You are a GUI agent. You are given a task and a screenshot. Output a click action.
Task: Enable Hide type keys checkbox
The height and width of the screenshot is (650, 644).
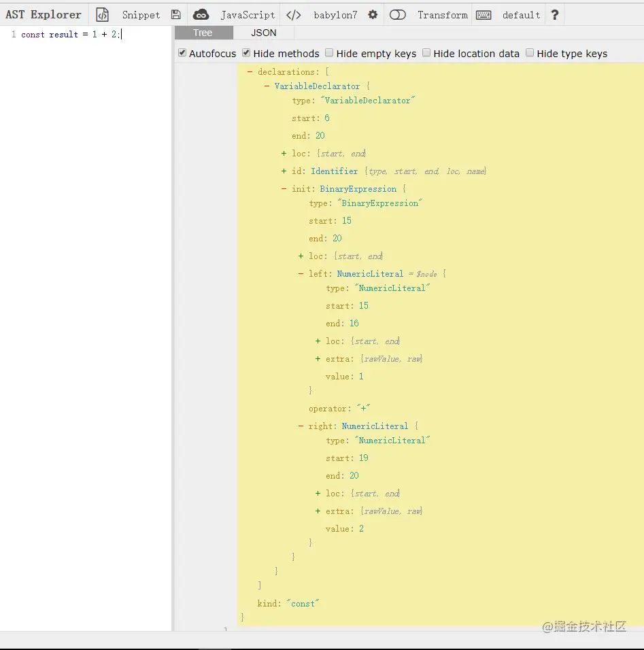(x=530, y=52)
